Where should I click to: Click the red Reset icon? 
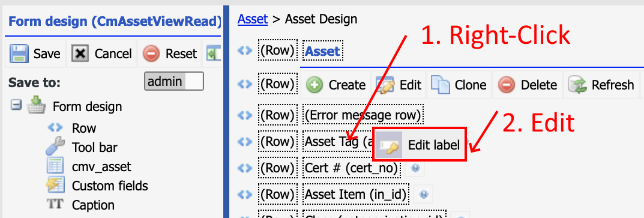[x=151, y=54]
